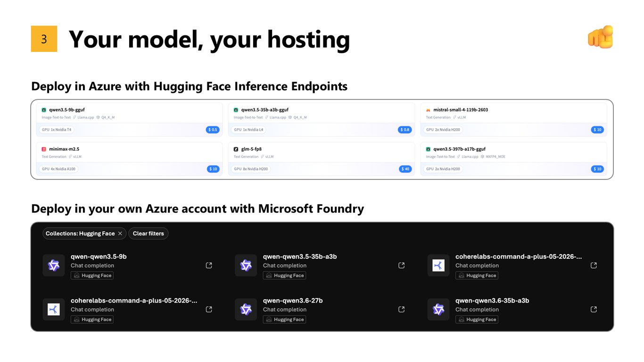Open the minimax-m2.5 endpoint card
The height and width of the screenshot is (362, 644).
[129, 159]
